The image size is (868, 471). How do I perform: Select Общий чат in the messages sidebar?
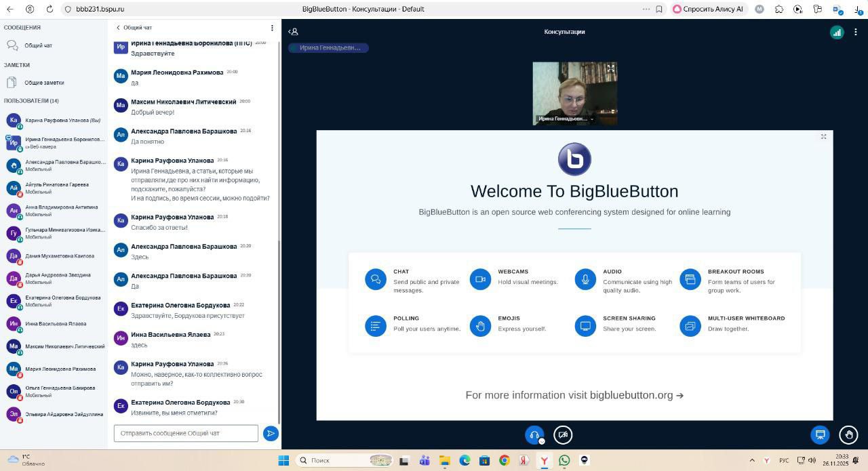(x=38, y=45)
